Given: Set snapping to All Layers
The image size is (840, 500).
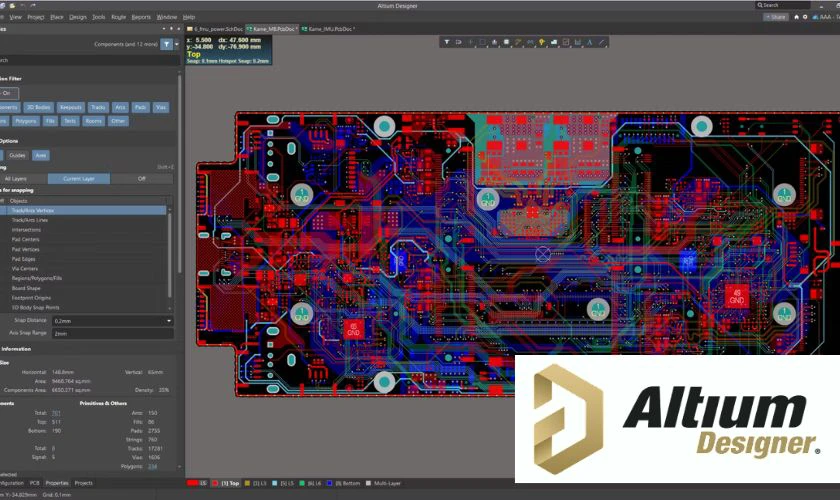Looking at the screenshot, I should click(16, 178).
